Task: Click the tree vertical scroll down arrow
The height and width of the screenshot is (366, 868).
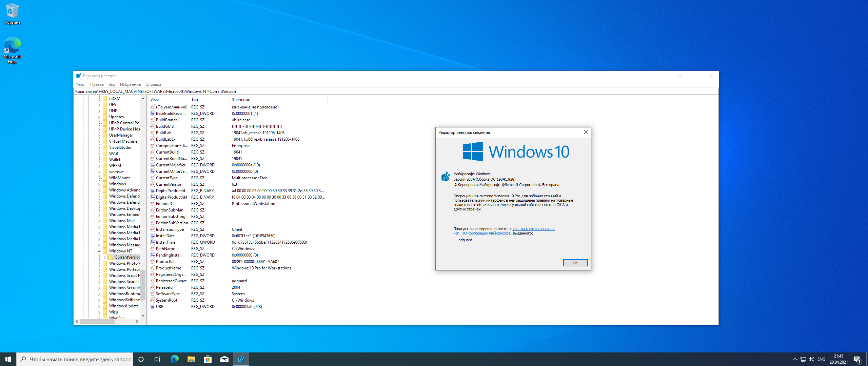Action: pos(143,316)
